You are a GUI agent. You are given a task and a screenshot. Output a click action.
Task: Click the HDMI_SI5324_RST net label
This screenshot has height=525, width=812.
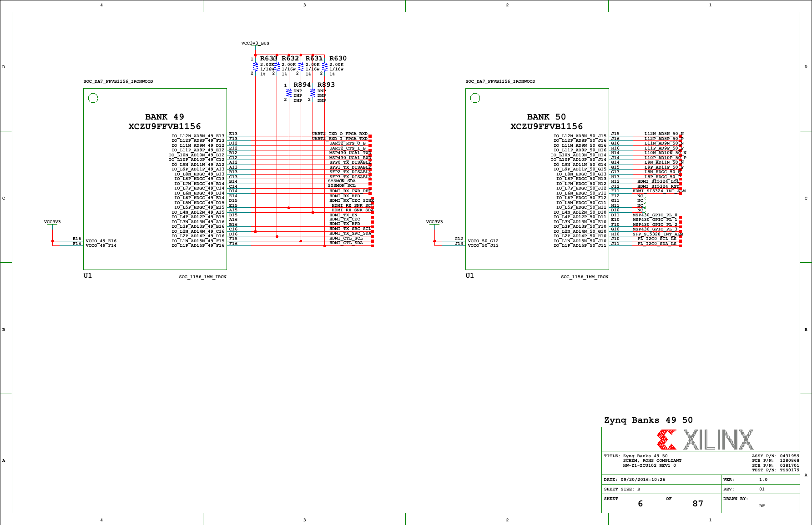click(658, 186)
